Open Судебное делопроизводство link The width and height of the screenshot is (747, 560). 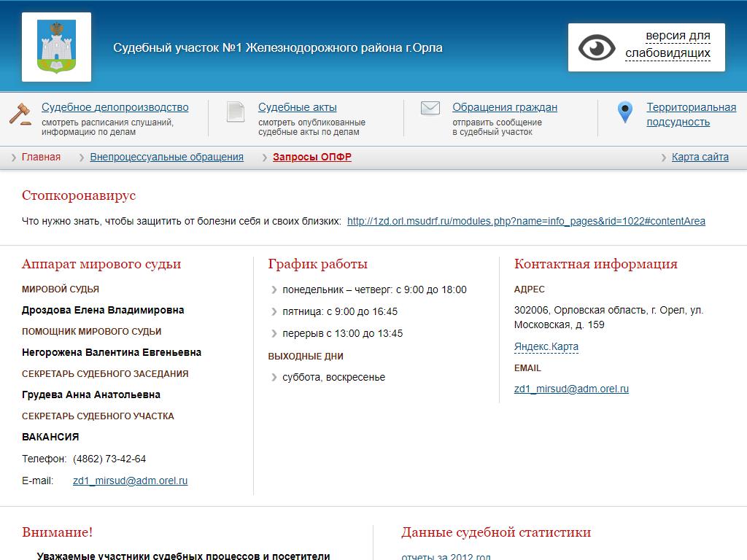click(115, 107)
